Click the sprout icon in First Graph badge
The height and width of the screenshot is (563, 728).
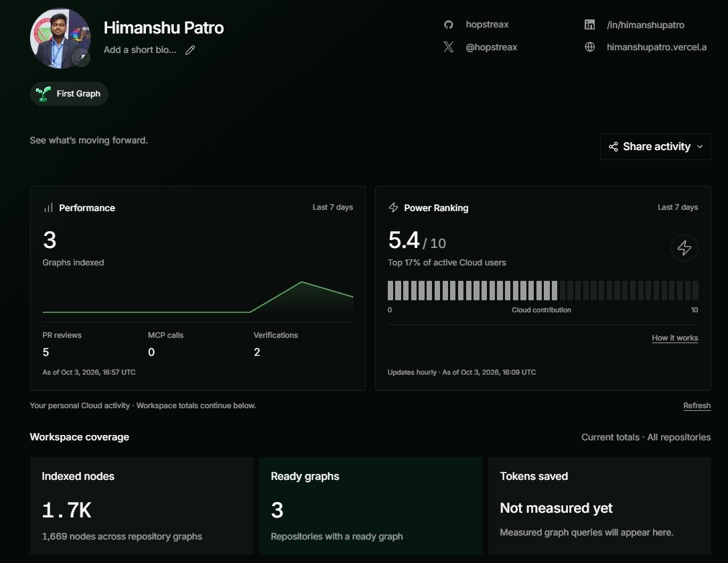pos(43,94)
